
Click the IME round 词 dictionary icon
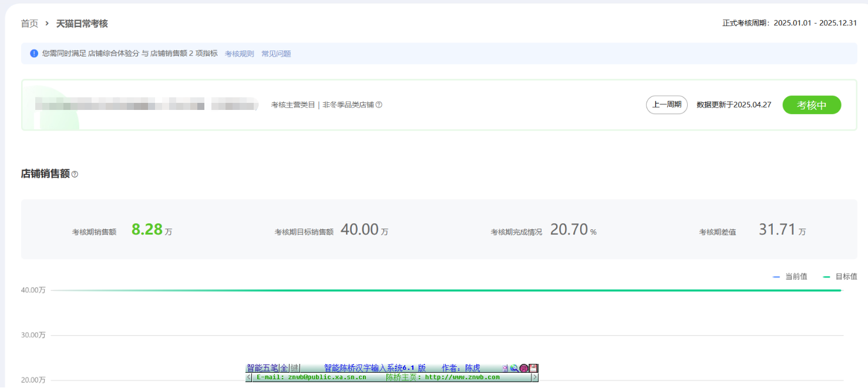(x=523, y=368)
